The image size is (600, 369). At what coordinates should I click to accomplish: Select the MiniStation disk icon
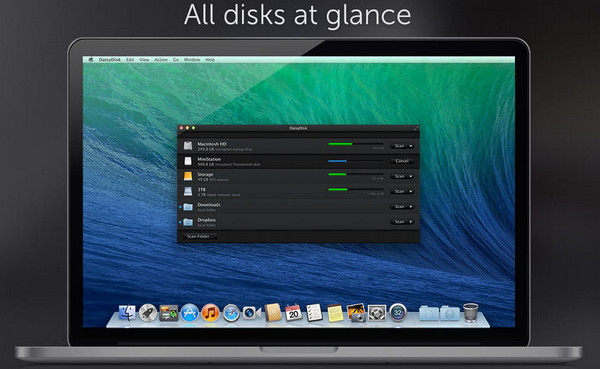tap(188, 161)
